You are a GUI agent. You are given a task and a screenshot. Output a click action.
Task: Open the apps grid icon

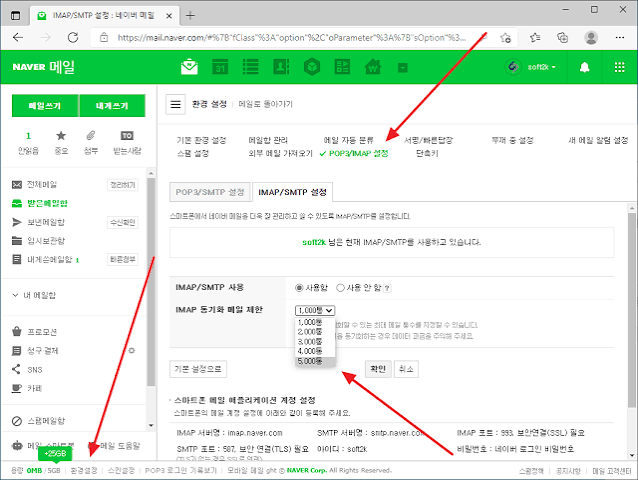point(619,67)
